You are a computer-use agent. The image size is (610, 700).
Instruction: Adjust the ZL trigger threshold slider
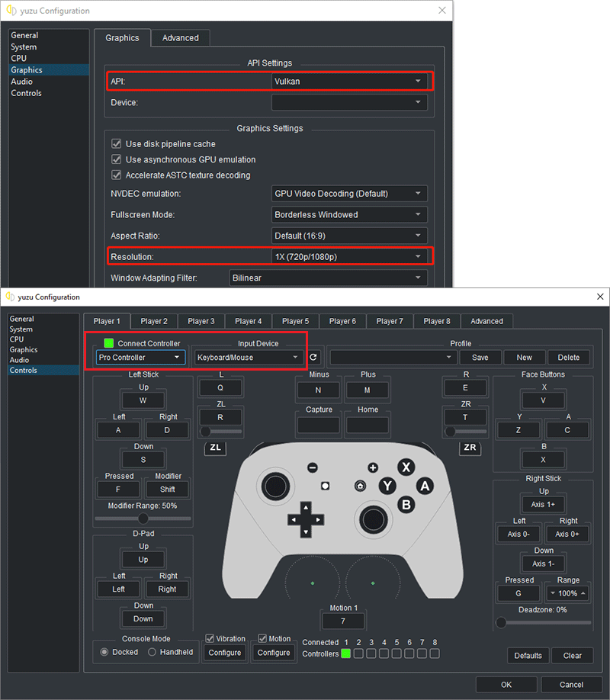(x=220, y=432)
